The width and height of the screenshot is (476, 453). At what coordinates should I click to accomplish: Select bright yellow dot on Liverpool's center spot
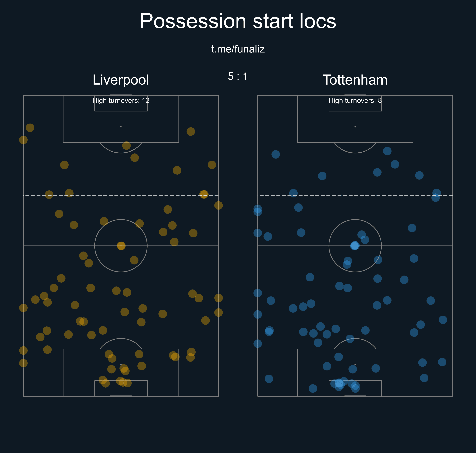121,246
